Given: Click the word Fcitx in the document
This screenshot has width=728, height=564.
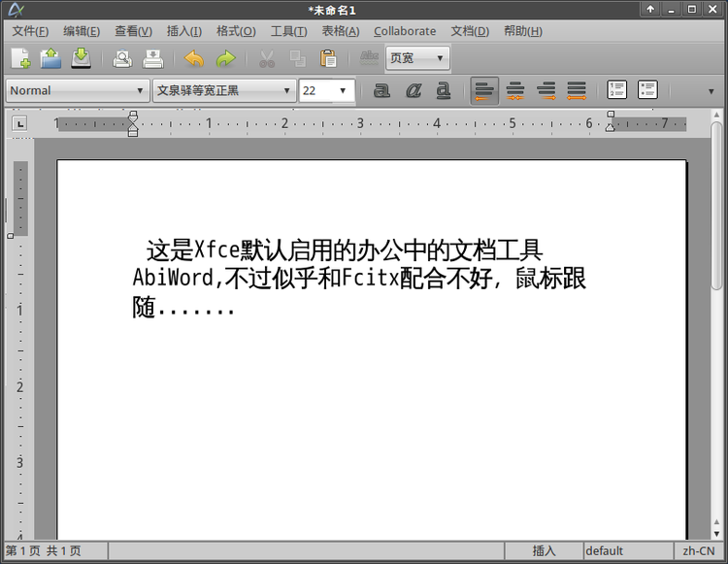Looking at the screenshot, I should (x=370, y=277).
